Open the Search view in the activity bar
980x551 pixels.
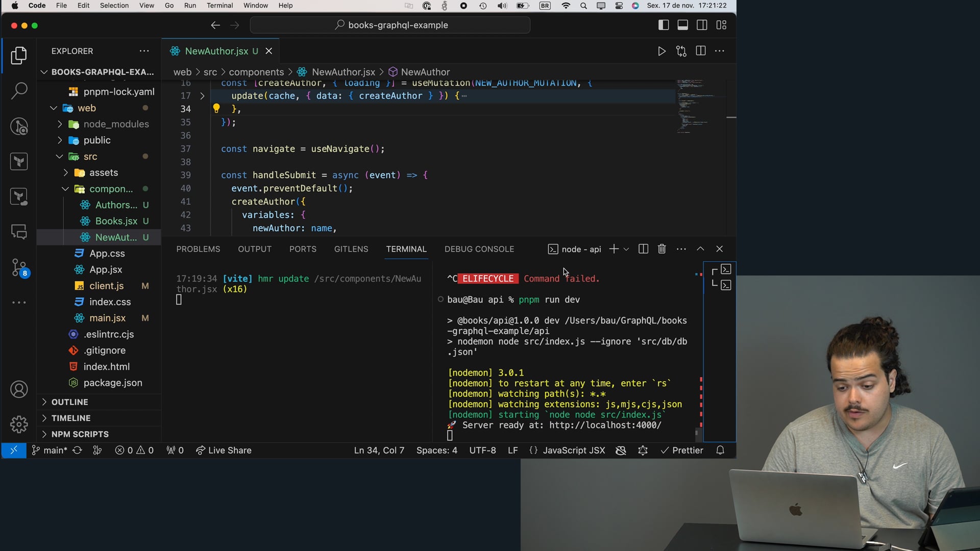(x=19, y=91)
